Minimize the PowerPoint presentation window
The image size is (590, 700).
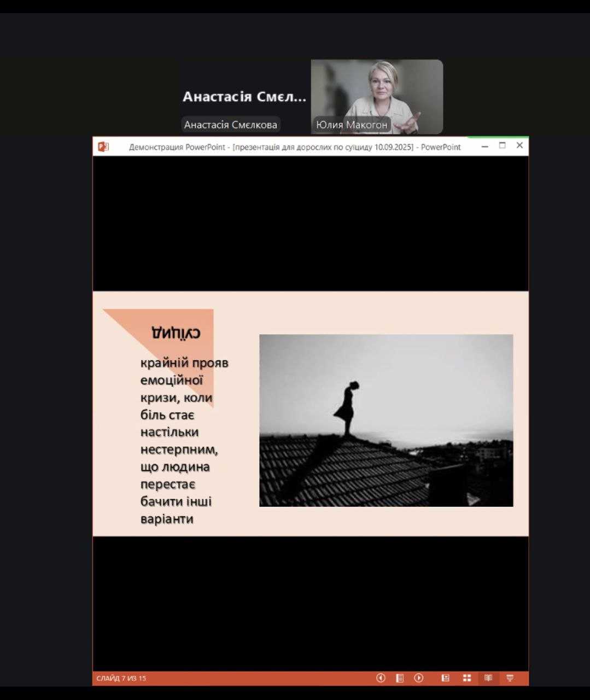pos(484,147)
